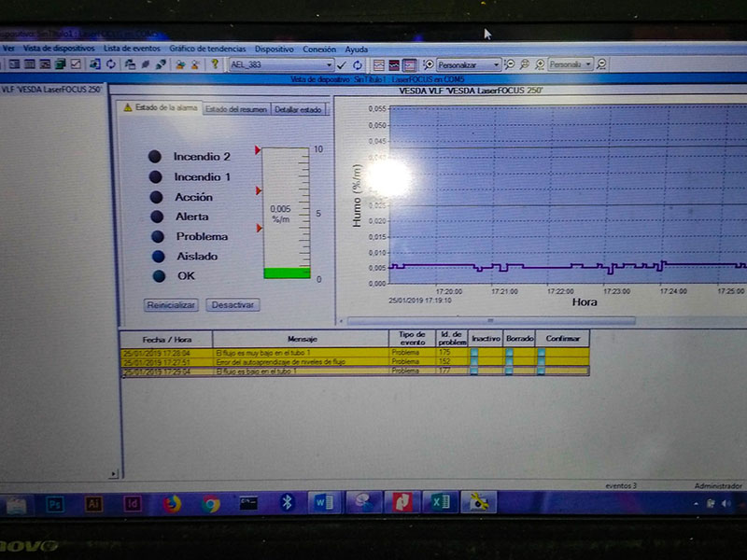Click the zoom-fit magnifier icon in toolbar
747x560 pixels.
[x=525, y=64]
